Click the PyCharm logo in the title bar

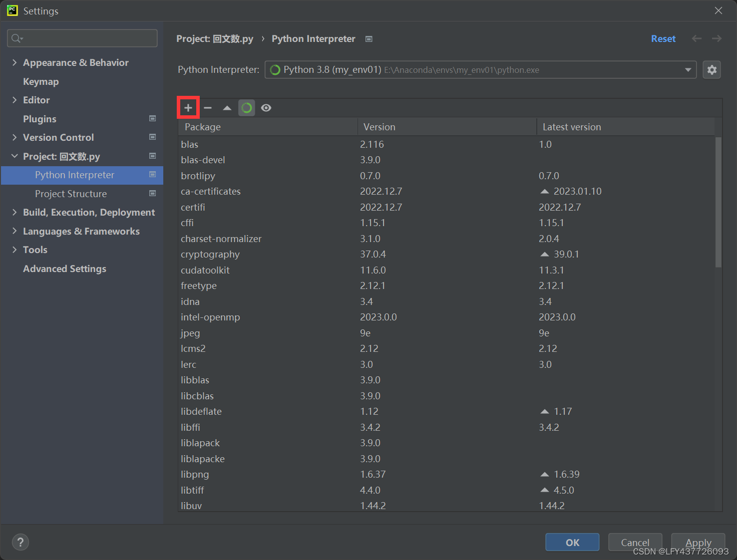click(x=12, y=10)
